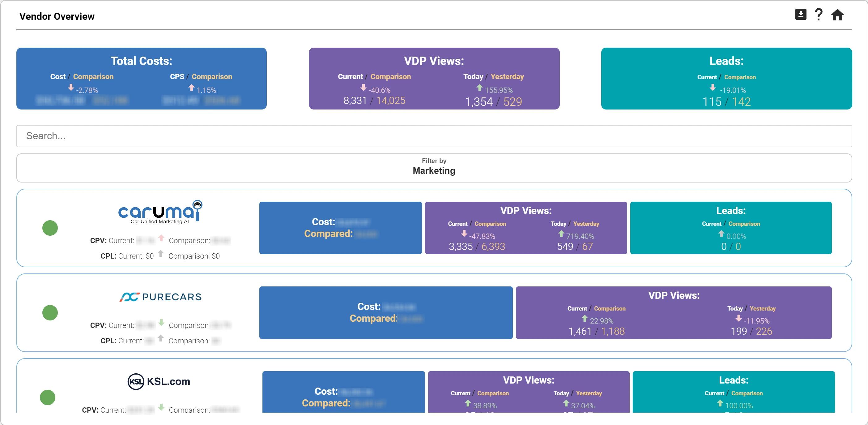
Task: Click the Leads card for carumai showing 0.00%
Action: point(730,228)
